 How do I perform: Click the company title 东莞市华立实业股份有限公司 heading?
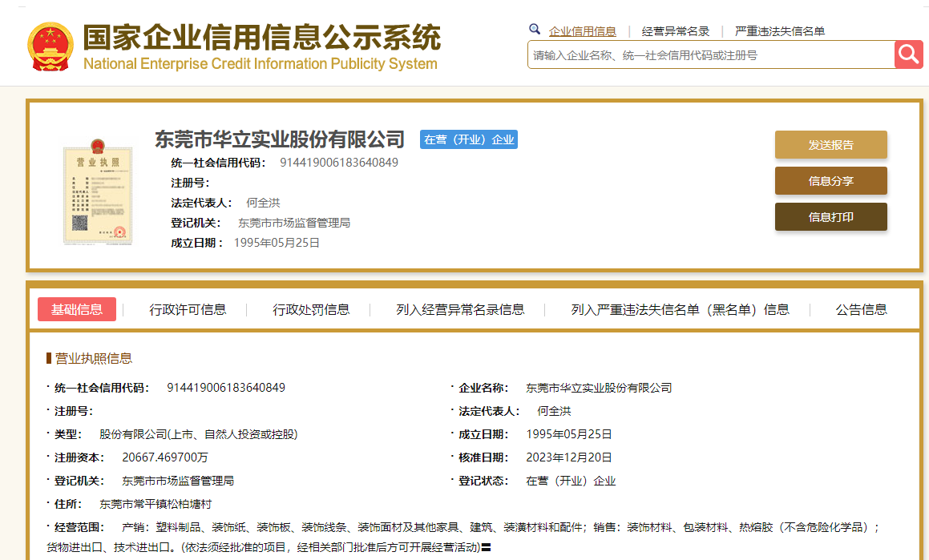click(280, 139)
